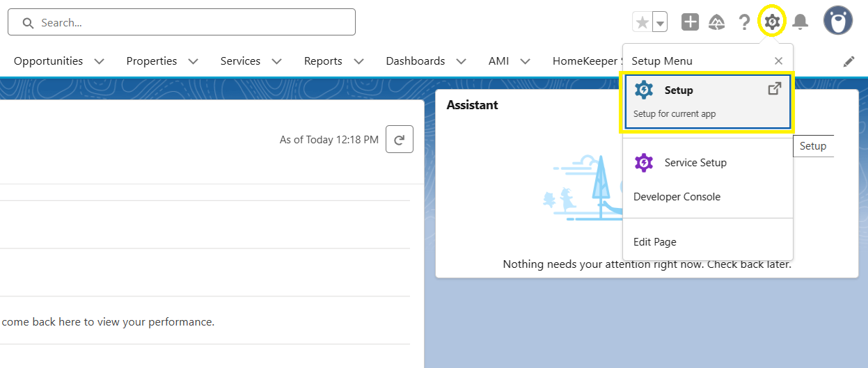Expand the favorites list dropdown arrow
Viewport: 868px width, 368px height.
coord(660,22)
